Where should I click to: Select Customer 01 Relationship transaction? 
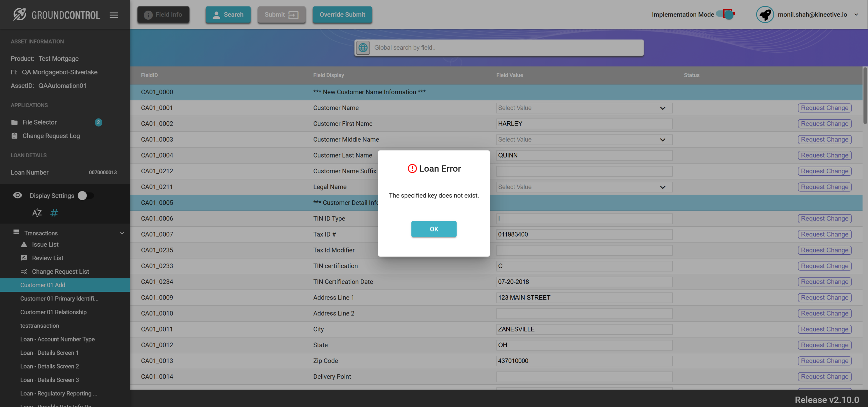click(53, 312)
